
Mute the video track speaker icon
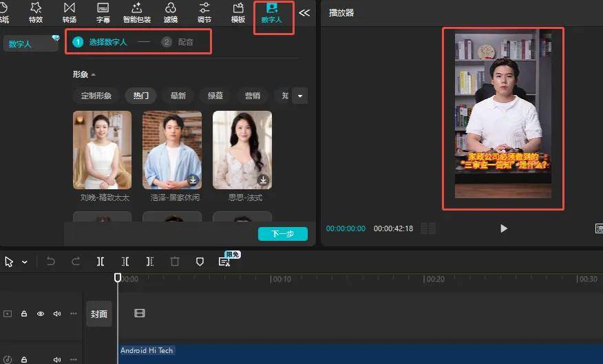coord(57,314)
